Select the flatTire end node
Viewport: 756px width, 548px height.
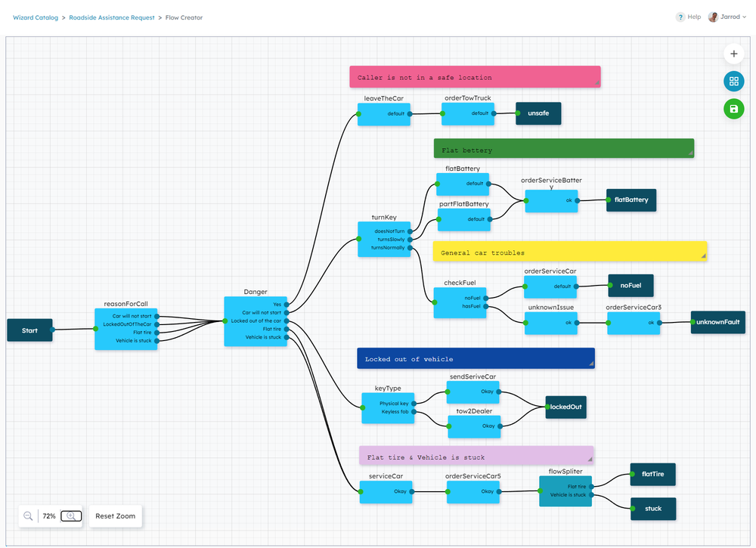coord(653,474)
